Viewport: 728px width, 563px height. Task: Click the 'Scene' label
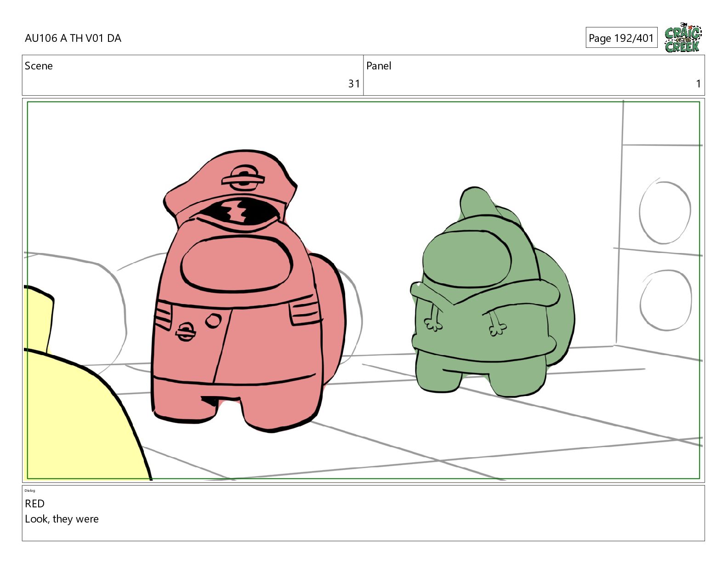tap(39, 66)
